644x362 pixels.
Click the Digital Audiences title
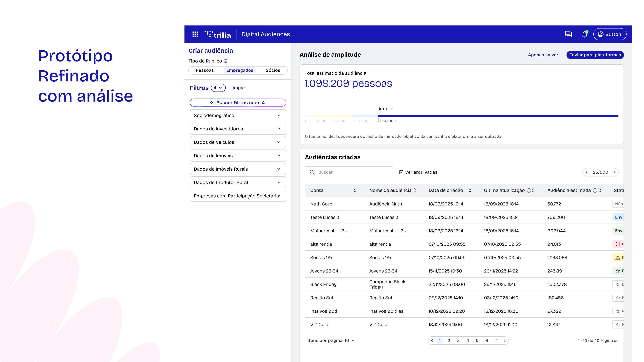tap(265, 34)
